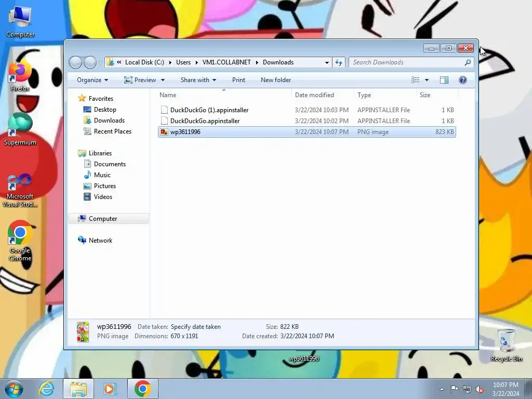Open Music library in navigation pane

click(x=102, y=175)
